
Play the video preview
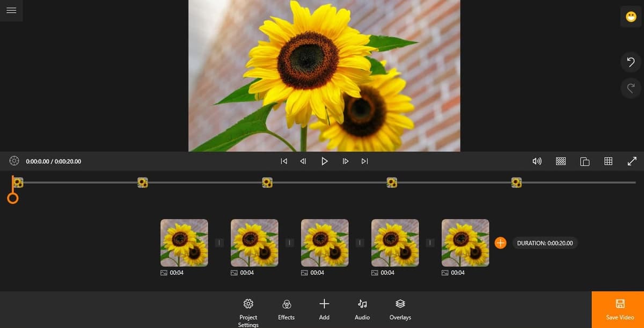[x=324, y=161]
